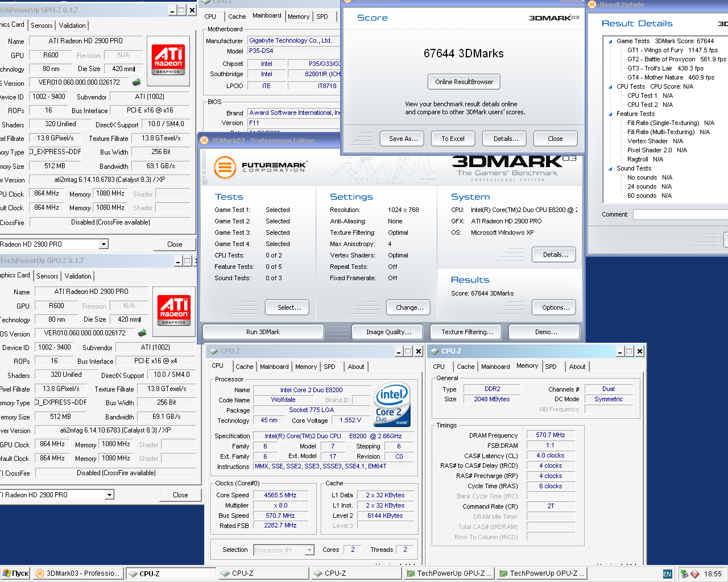Select the 24 sounds N/A row
The height and width of the screenshot is (582, 728).
point(650,186)
